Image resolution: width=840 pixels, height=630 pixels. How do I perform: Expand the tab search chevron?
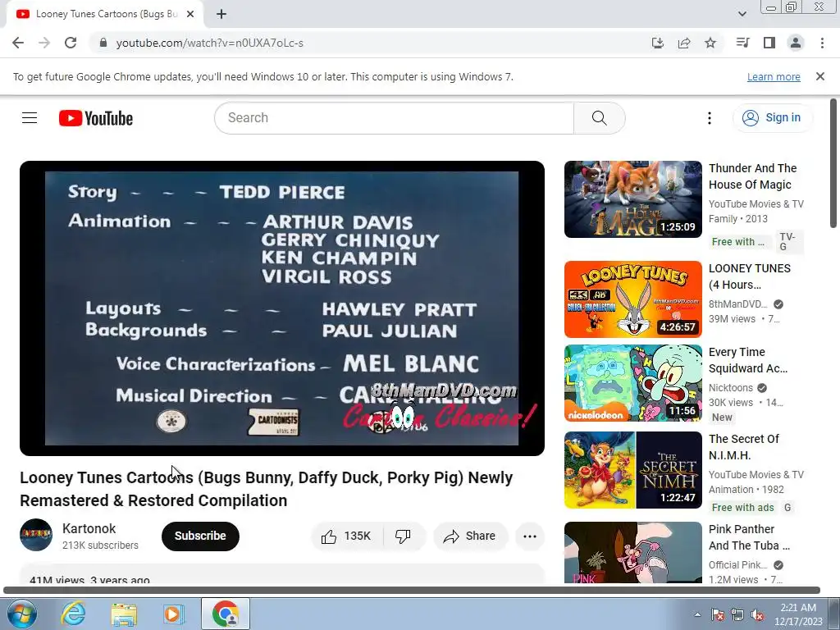tap(742, 15)
